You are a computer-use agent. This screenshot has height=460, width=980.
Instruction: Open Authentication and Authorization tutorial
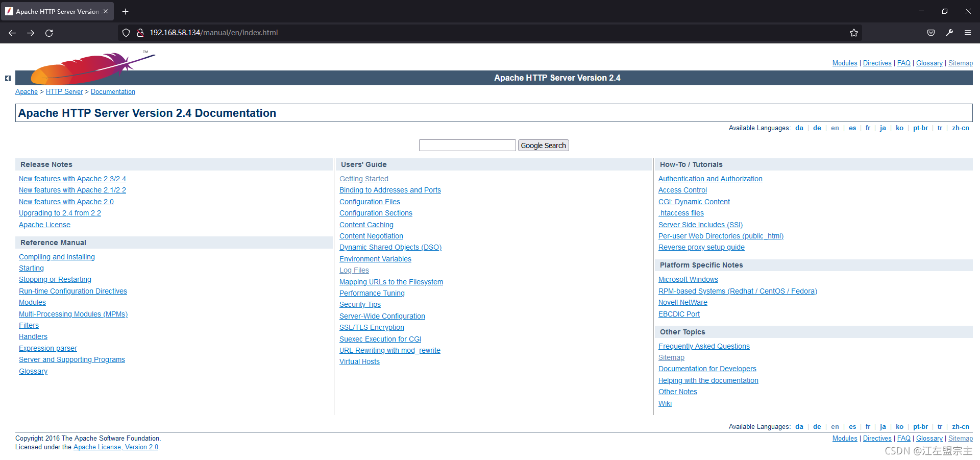710,179
